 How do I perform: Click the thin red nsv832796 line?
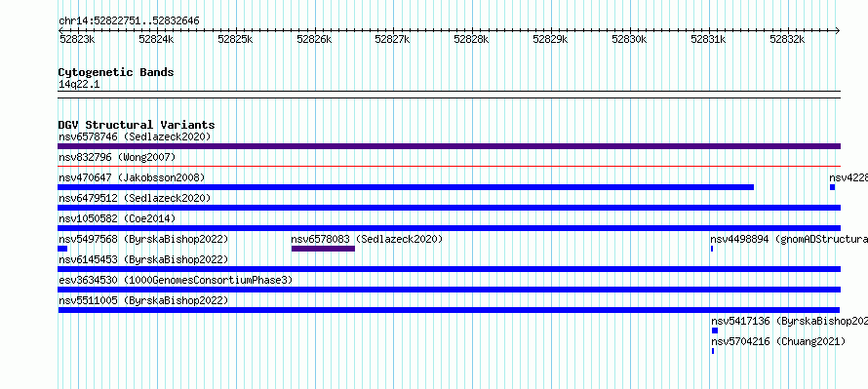449,166
